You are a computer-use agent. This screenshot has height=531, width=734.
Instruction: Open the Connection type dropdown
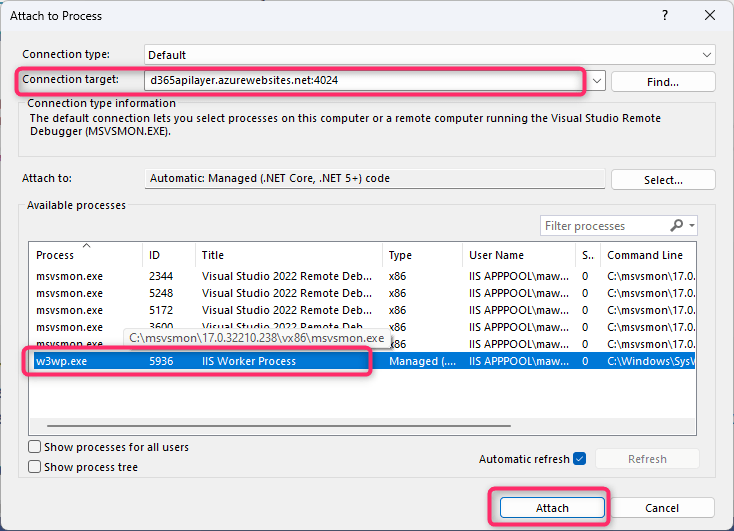(707, 55)
